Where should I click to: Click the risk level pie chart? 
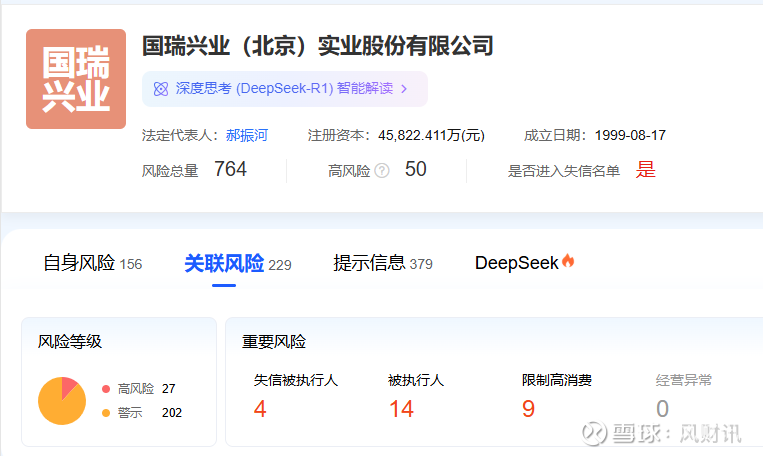tap(62, 401)
